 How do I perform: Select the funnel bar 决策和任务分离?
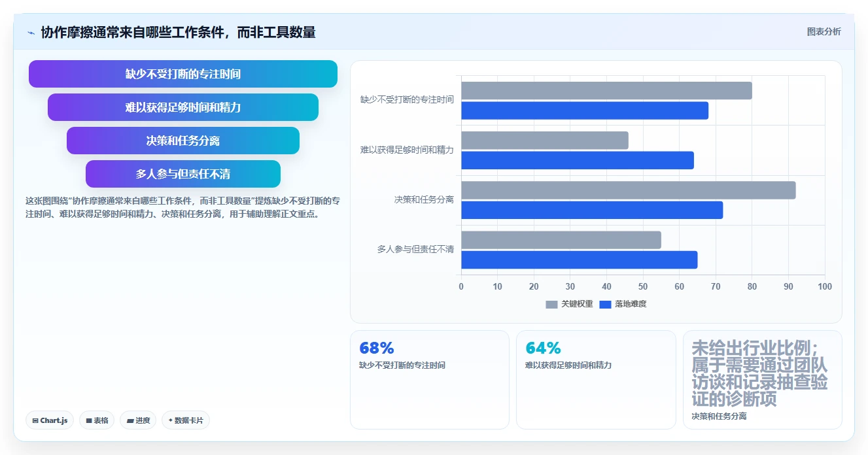coord(183,141)
